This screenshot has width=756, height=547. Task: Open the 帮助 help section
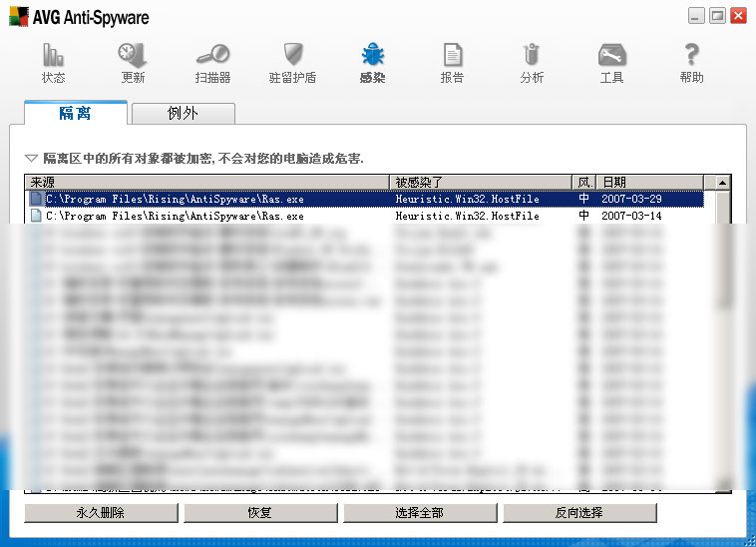(692, 63)
